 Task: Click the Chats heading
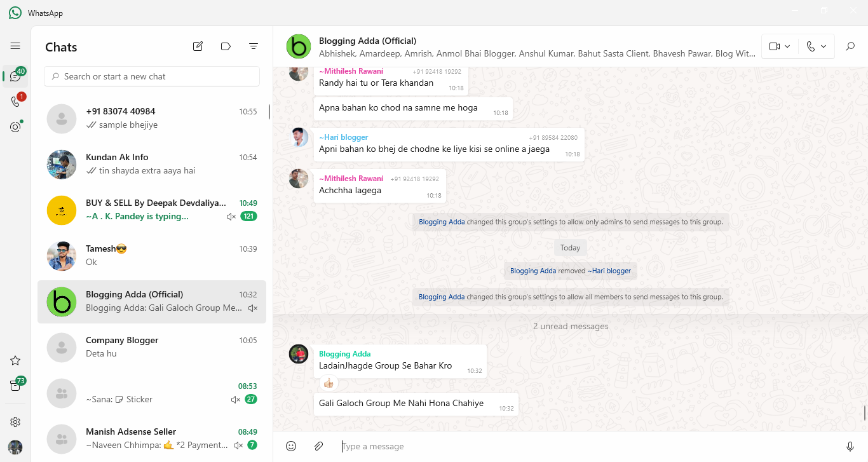[61, 47]
